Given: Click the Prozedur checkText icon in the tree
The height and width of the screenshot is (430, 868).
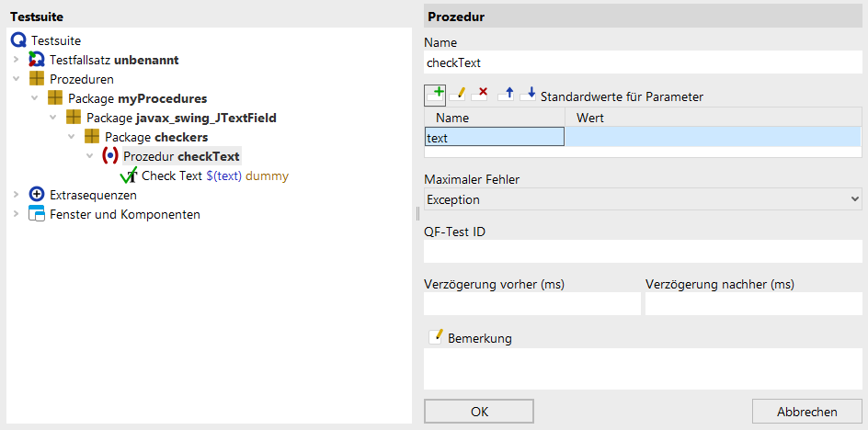Looking at the screenshot, I should tap(110, 156).
